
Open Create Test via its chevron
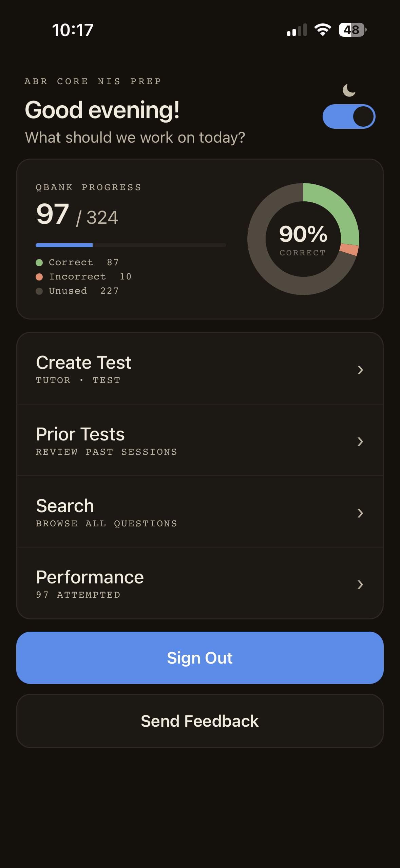[361, 370]
